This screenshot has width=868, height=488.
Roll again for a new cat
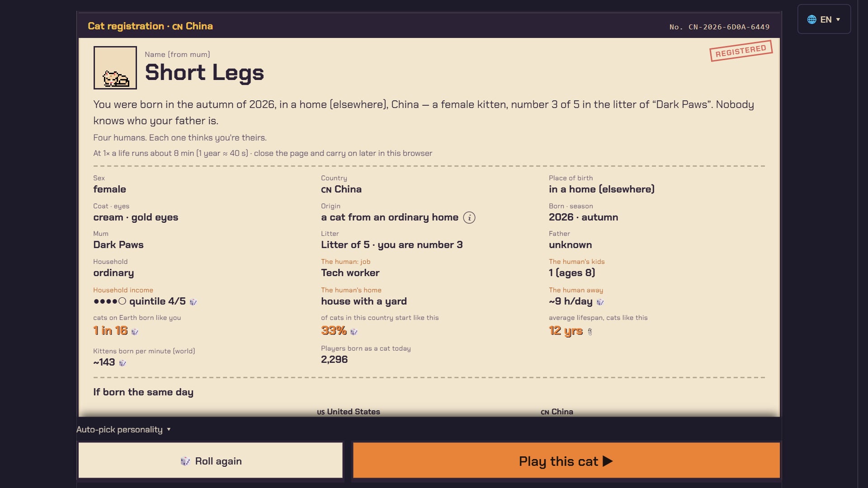pyautogui.click(x=211, y=460)
